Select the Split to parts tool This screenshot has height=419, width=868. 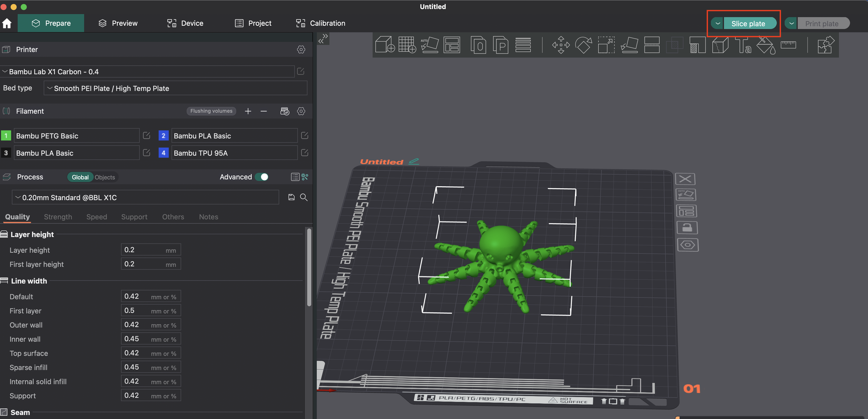tap(500, 45)
